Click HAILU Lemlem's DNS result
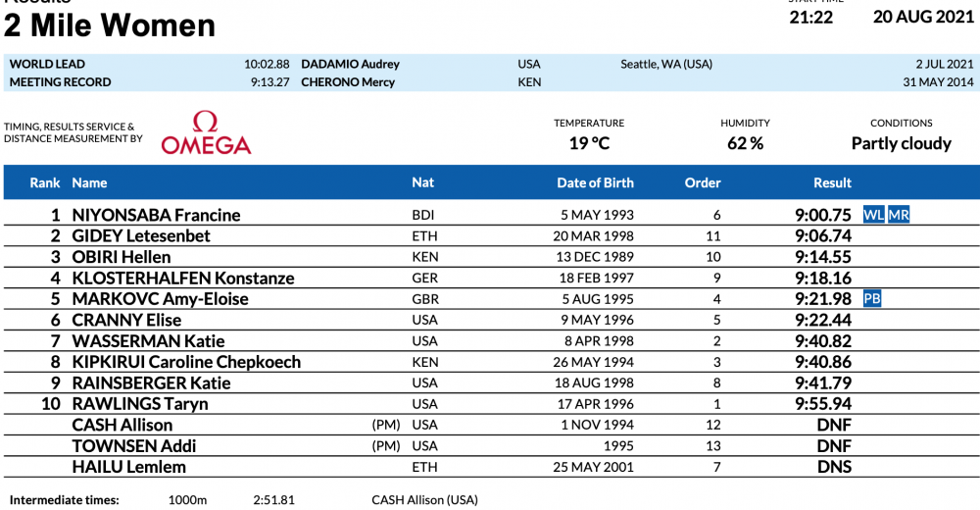980x510 pixels. (x=834, y=467)
